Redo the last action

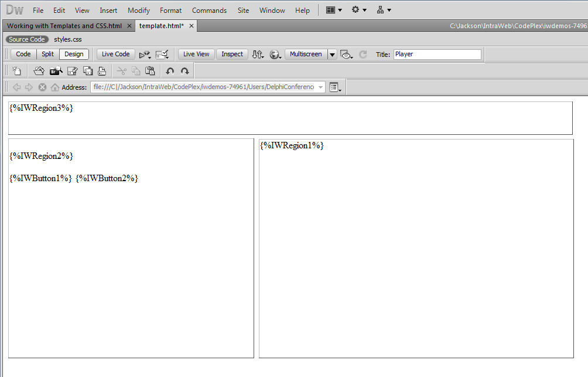(x=185, y=70)
